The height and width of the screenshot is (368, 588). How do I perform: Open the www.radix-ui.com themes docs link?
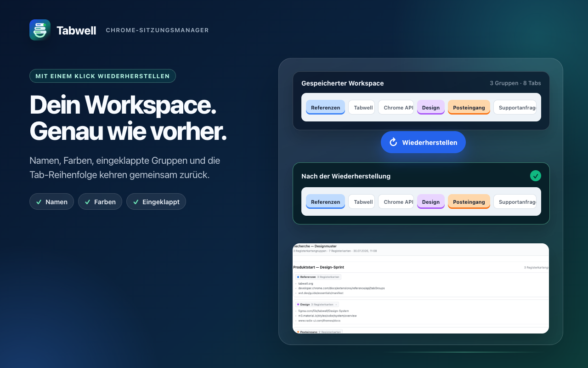(319, 321)
